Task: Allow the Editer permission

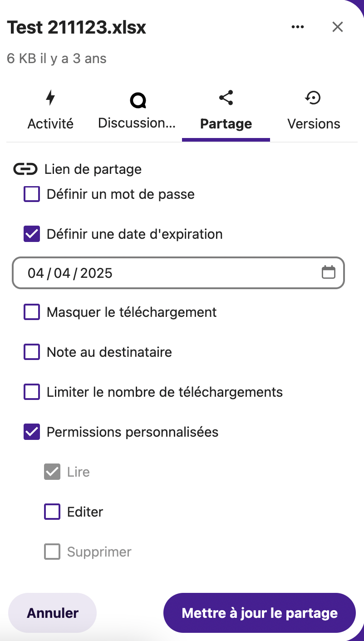Action: (x=52, y=512)
